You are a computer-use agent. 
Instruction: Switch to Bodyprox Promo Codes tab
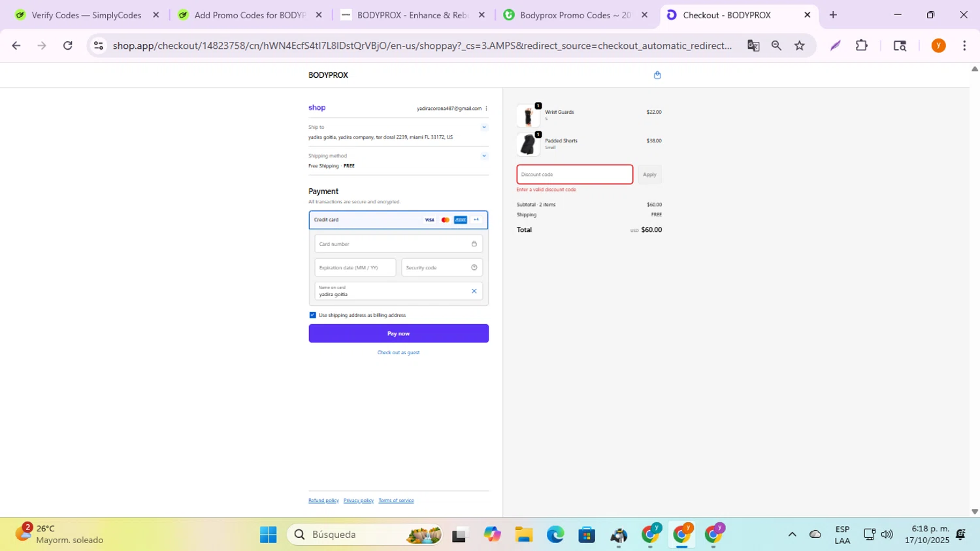click(576, 15)
